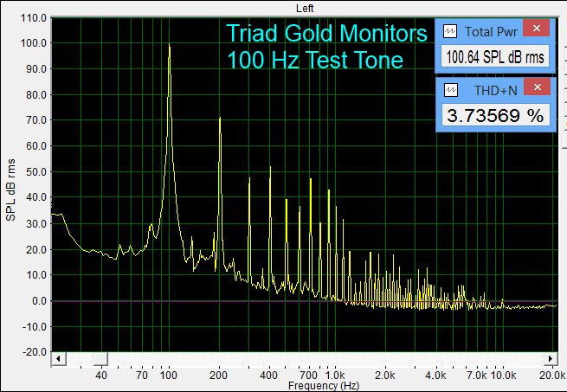Click the -20.0 y-axis value
The height and width of the screenshot is (392, 567).
35,352
